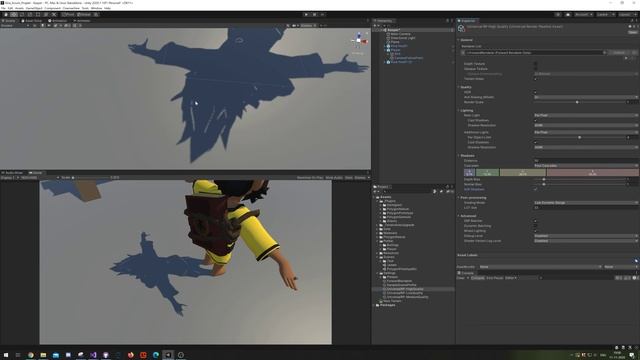The height and width of the screenshot is (360, 640).
Task: Click the Open button in Inspector header
Action: pyautogui.click(x=633, y=32)
